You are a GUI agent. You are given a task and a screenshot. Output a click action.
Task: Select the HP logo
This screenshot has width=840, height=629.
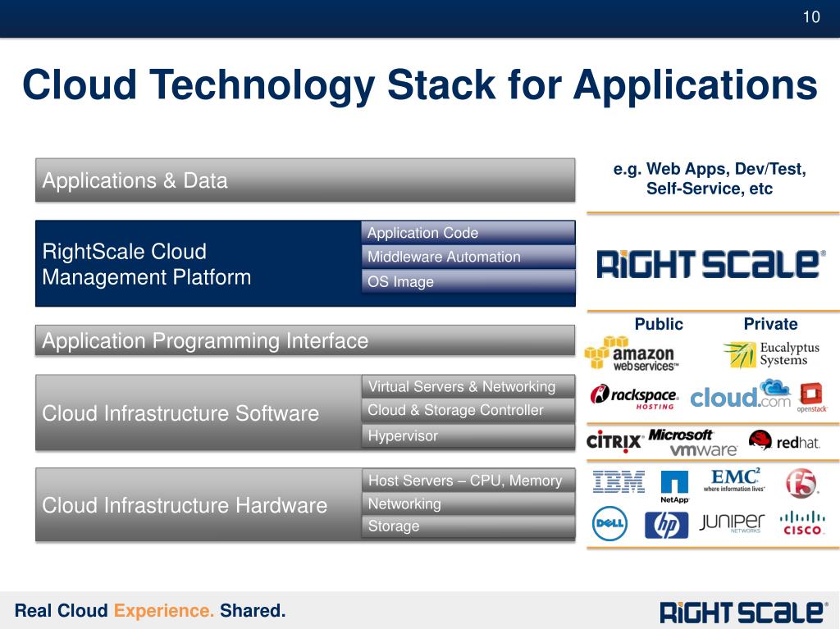[x=666, y=525]
